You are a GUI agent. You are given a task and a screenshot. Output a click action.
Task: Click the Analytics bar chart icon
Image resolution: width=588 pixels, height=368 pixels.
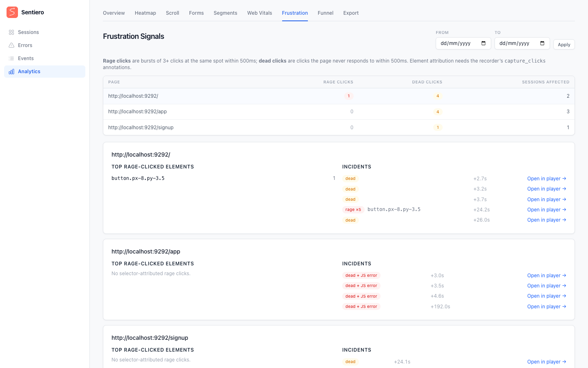[11, 72]
